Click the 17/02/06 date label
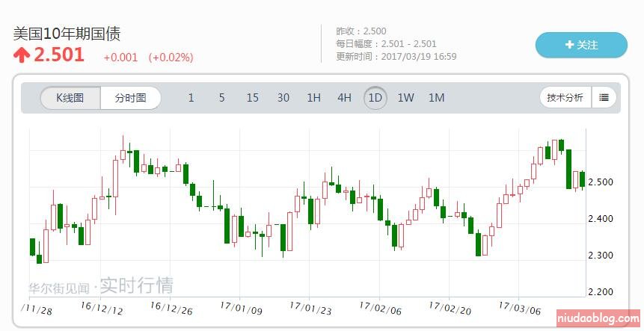The width and height of the screenshot is (644, 331). [380, 308]
